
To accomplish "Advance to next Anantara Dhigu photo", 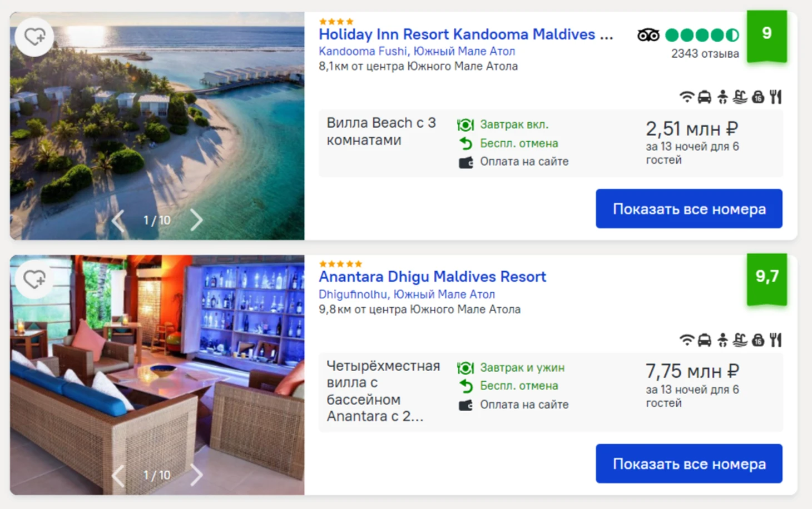I will 196,475.
